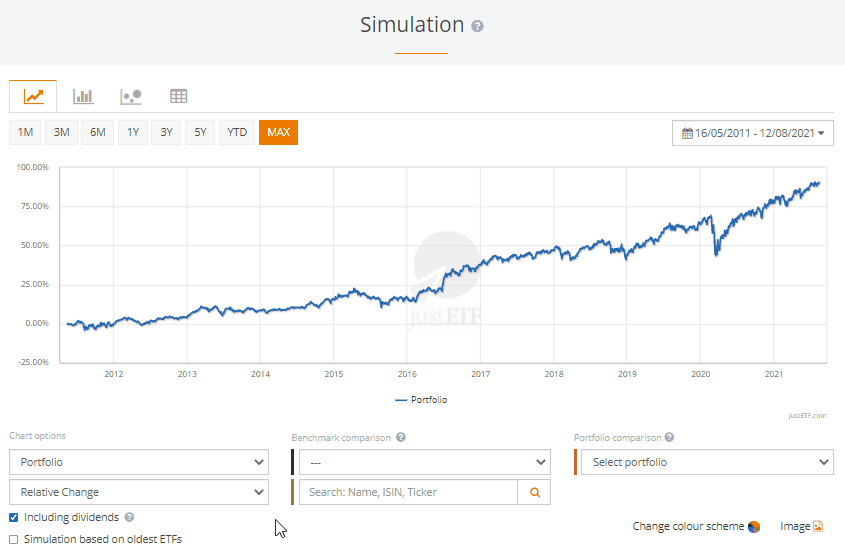Select the 1Y time range

tap(133, 133)
